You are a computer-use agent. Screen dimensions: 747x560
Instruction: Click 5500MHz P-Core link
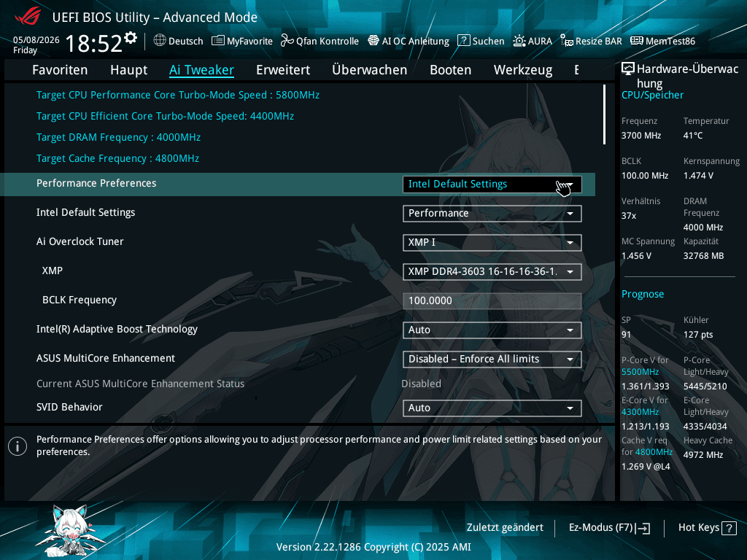(x=640, y=372)
